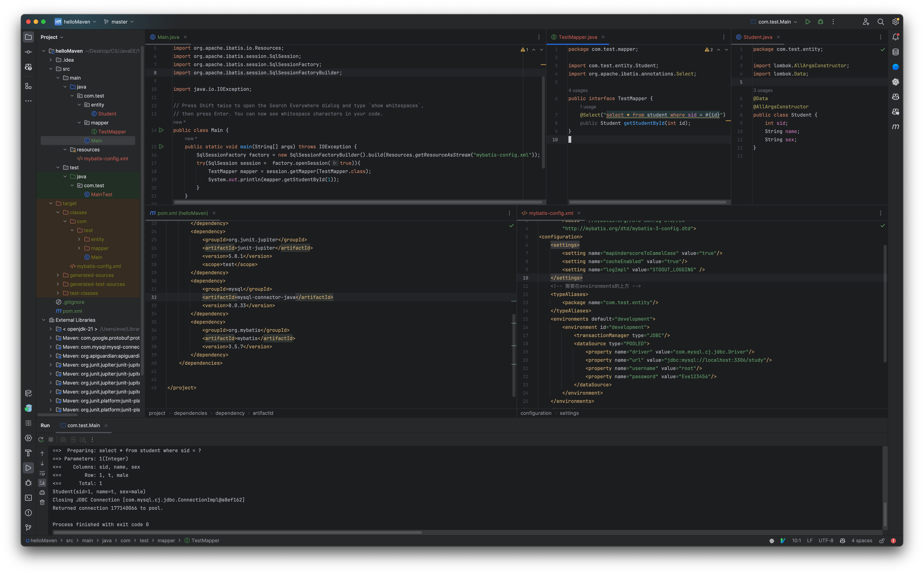The height and width of the screenshot is (574, 924).
Task: Expand the generated-sources folder
Action: coord(58,275)
